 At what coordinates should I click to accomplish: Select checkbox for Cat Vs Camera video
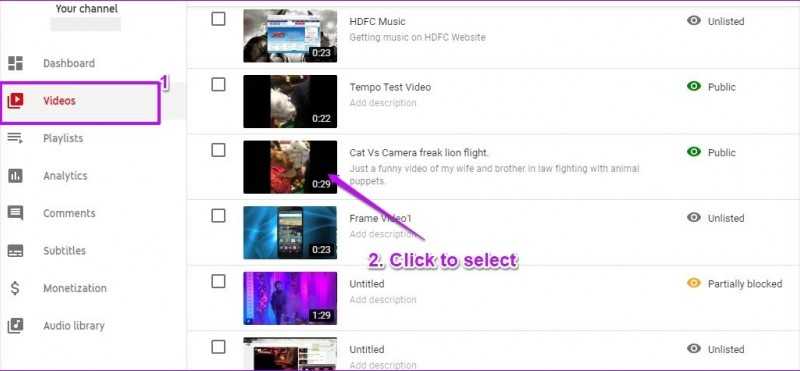pyautogui.click(x=218, y=150)
